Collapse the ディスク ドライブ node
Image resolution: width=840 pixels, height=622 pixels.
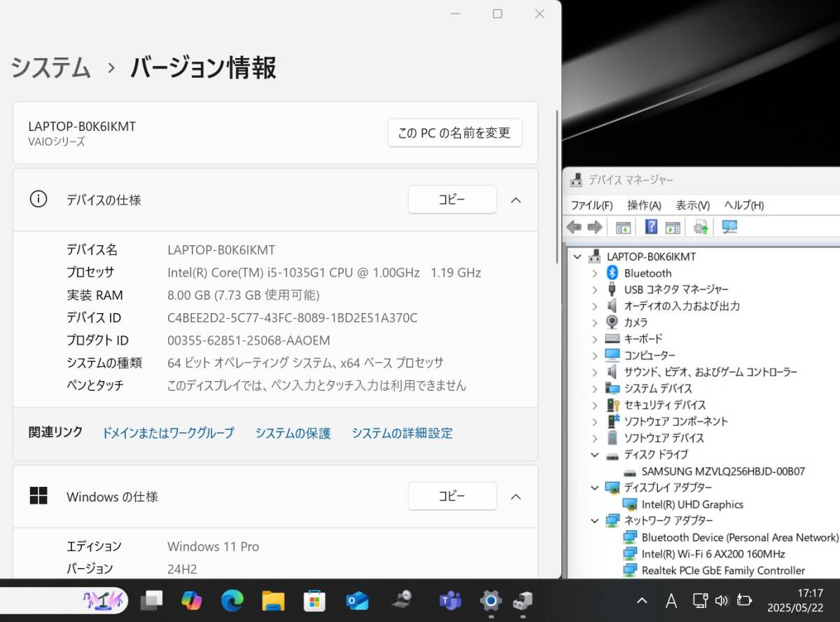(594, 455)
